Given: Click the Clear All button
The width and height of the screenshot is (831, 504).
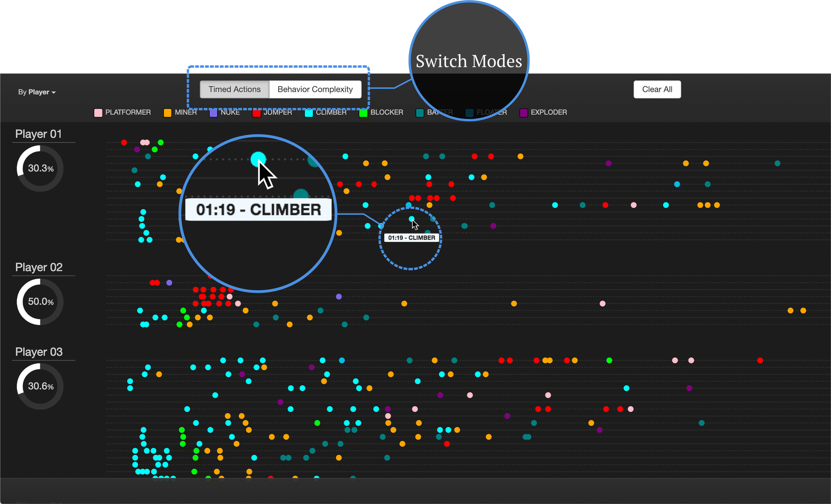Looking at the screenshot, I should pos(657,89).
